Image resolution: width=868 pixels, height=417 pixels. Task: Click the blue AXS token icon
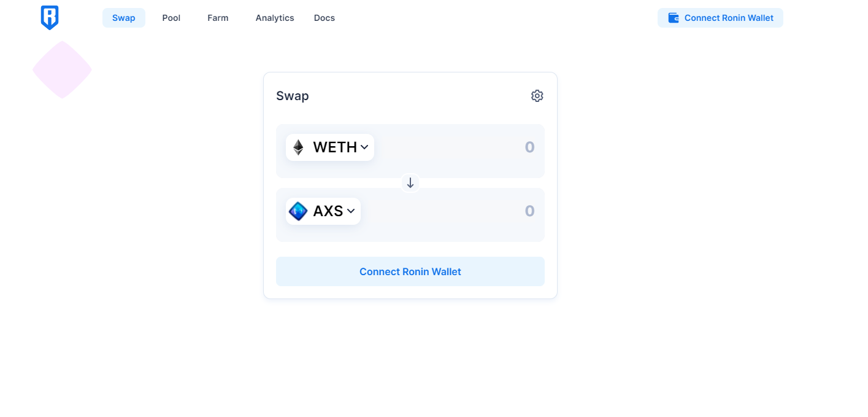click(298, 211)
